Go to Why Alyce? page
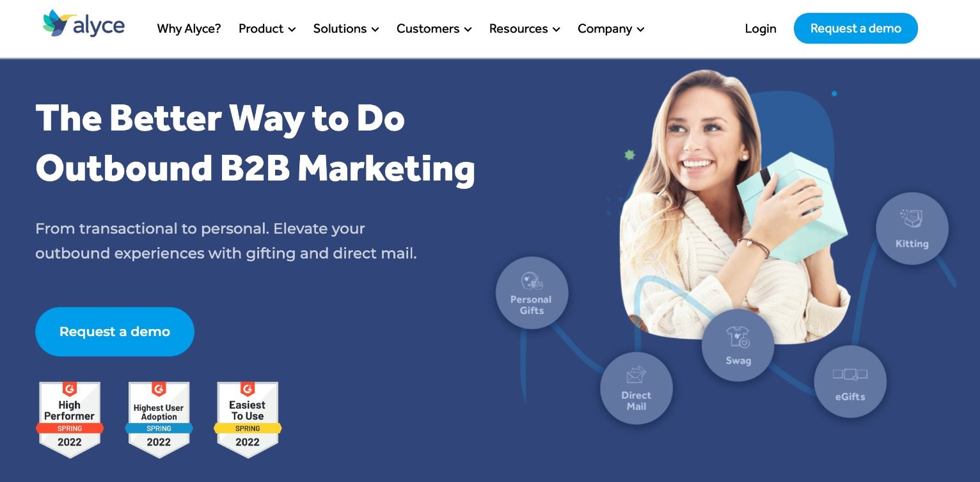 189,29
